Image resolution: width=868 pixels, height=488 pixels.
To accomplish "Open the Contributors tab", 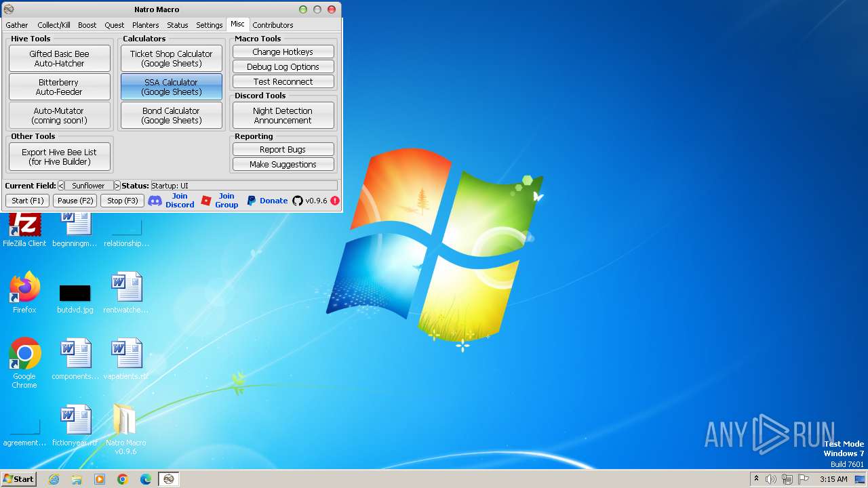I will [273, 25].
